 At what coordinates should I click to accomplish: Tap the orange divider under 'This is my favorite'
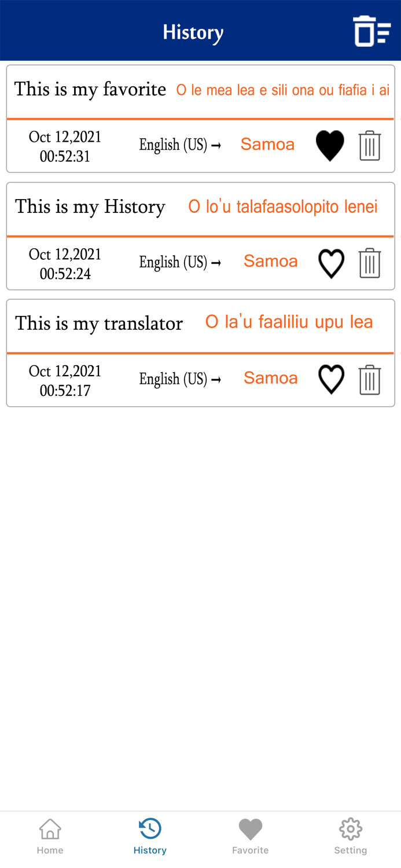pos(200,117)
